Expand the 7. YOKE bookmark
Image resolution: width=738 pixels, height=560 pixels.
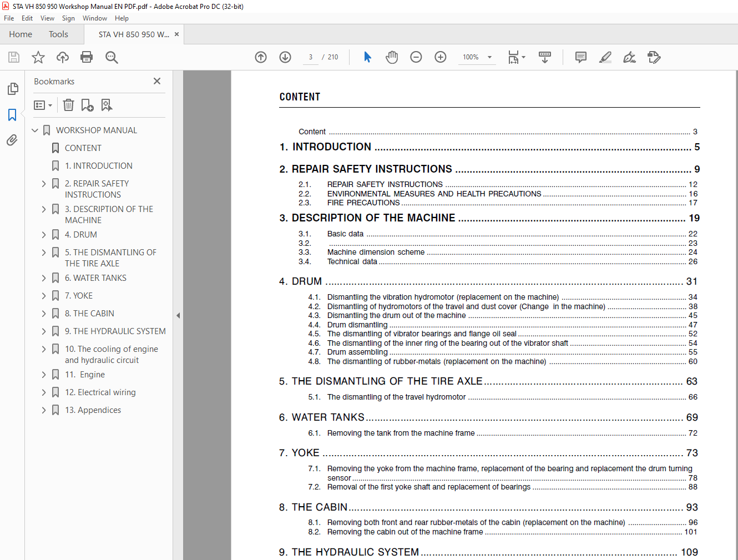coord(44,296)
